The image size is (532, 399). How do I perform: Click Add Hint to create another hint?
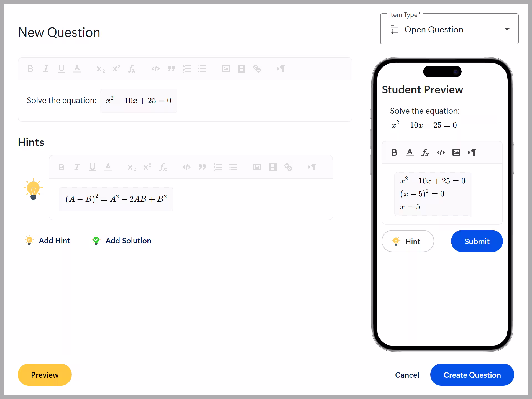tap(54, 241)
